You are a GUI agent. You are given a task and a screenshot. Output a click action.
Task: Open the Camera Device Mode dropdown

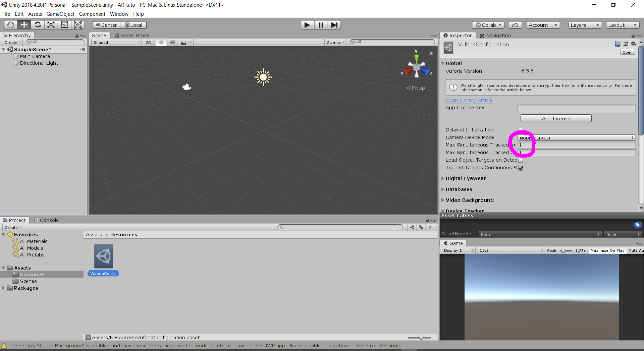[576, 138]
